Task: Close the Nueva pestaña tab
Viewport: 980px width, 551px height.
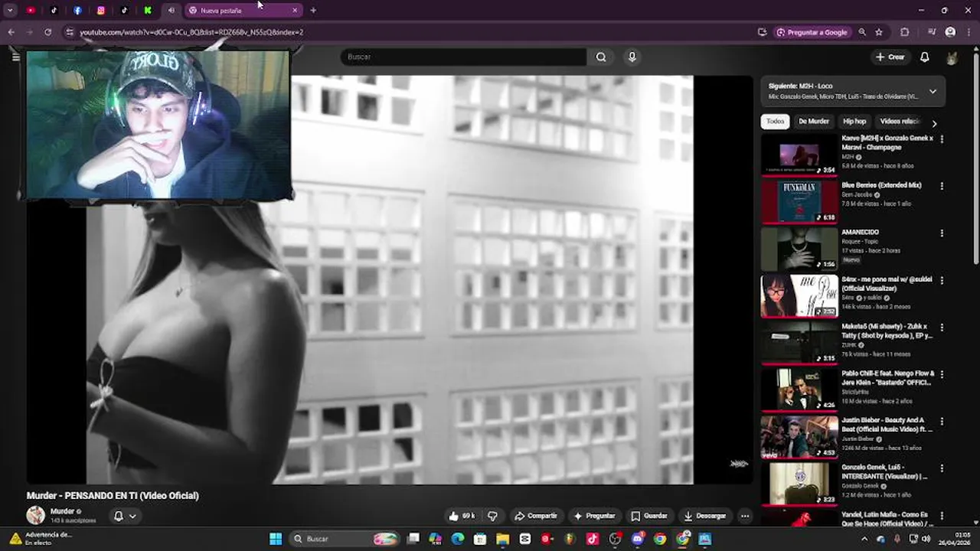Action: (x=295, y=10)
